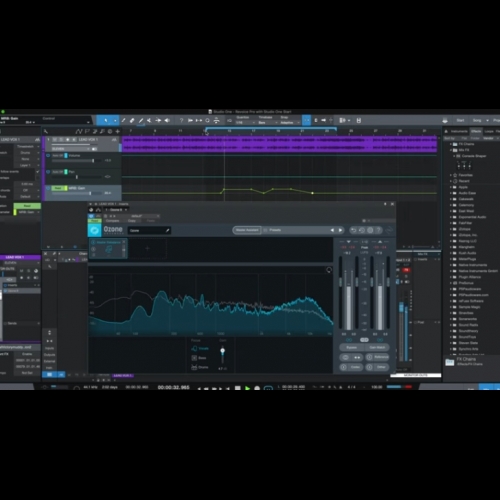Click the plus Add Tracks icon

(117, 131)
